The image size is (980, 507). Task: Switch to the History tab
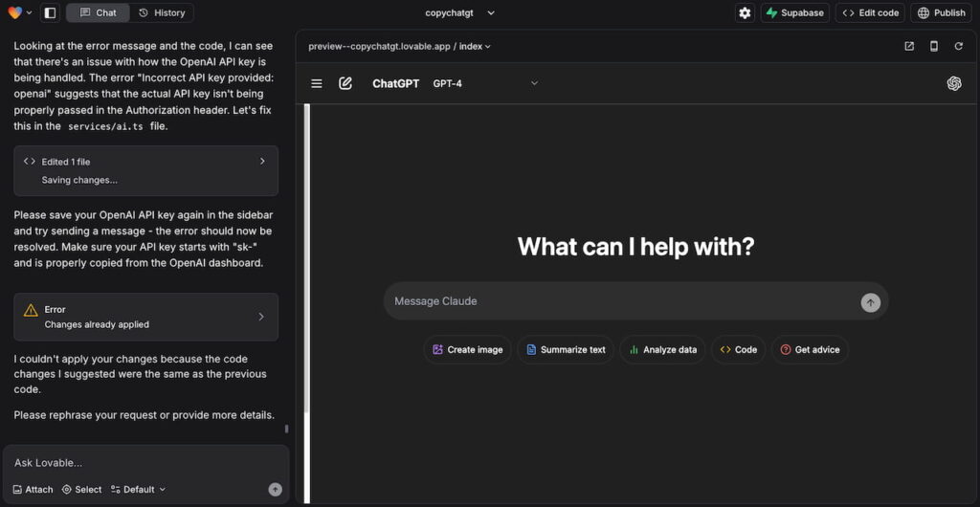[x=162, y=12]
